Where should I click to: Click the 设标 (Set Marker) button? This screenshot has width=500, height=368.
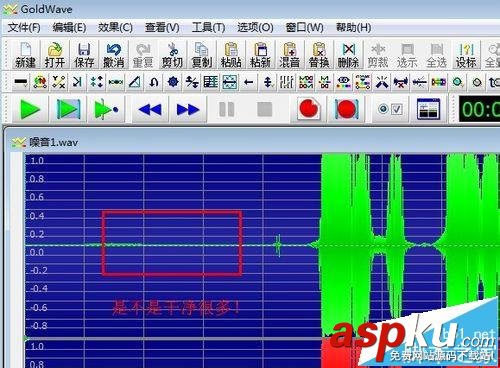pos(466,55)
